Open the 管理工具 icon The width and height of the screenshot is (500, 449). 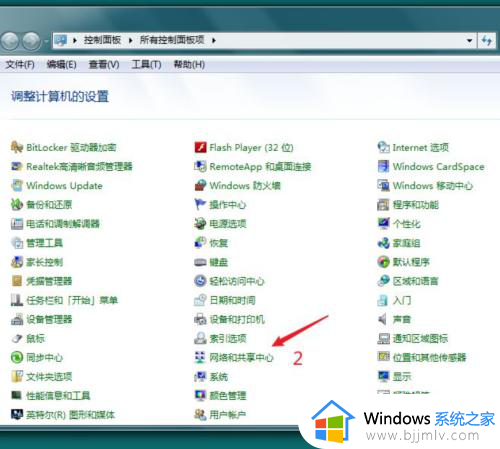pos(17,243)
